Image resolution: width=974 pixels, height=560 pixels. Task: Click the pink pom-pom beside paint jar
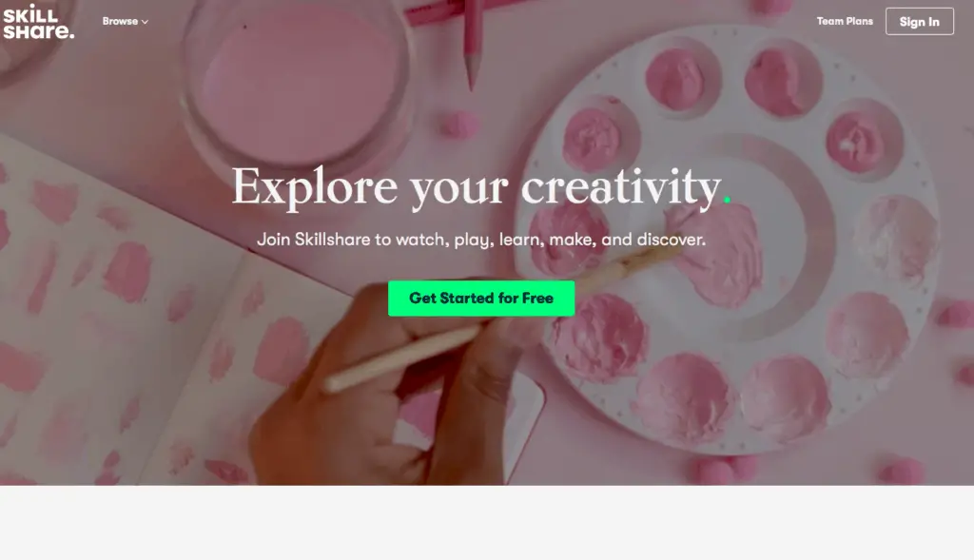(459, 125)
